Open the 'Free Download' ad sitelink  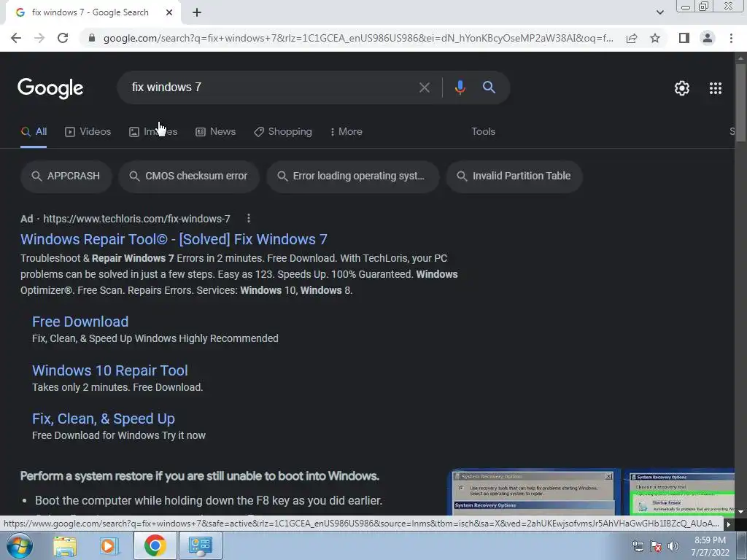[80, 322]
